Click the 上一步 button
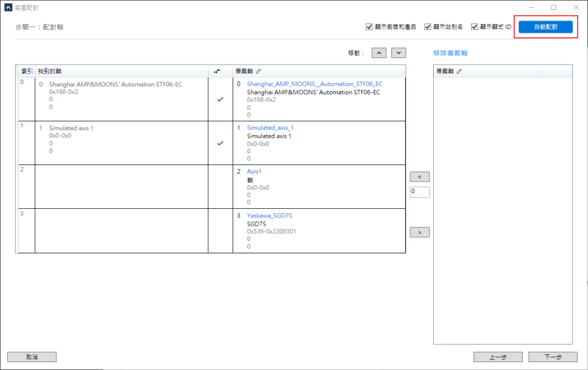Screen dimensions: 588x370 pyautogui.click(x=498, y=357)
